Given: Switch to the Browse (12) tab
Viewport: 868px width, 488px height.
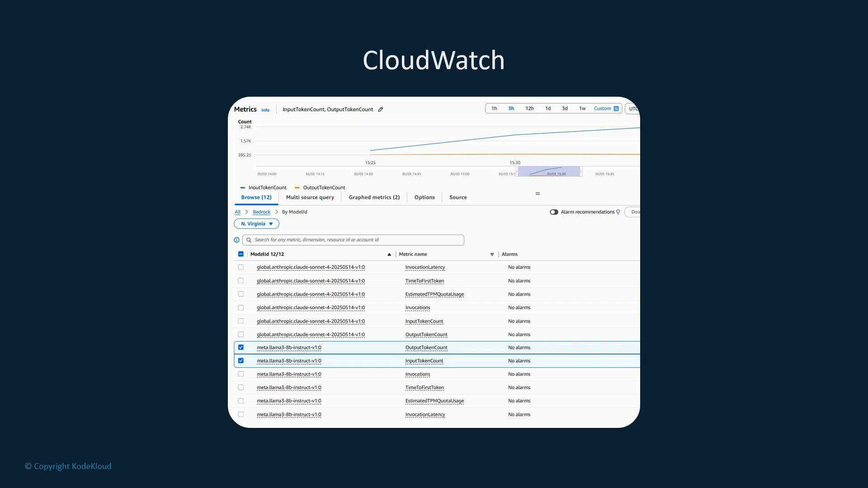Looking at the screenshot, I should 256,197.
